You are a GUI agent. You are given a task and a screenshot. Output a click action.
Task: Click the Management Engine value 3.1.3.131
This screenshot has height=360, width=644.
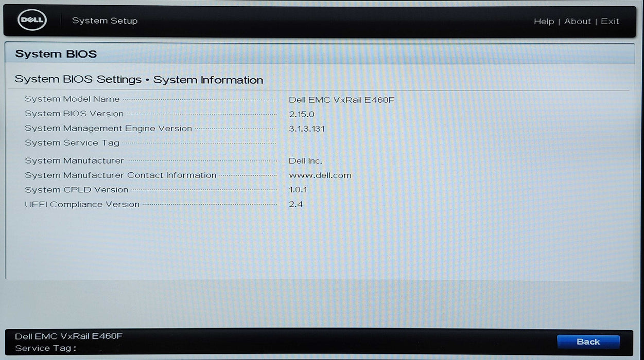coord(307,129)
